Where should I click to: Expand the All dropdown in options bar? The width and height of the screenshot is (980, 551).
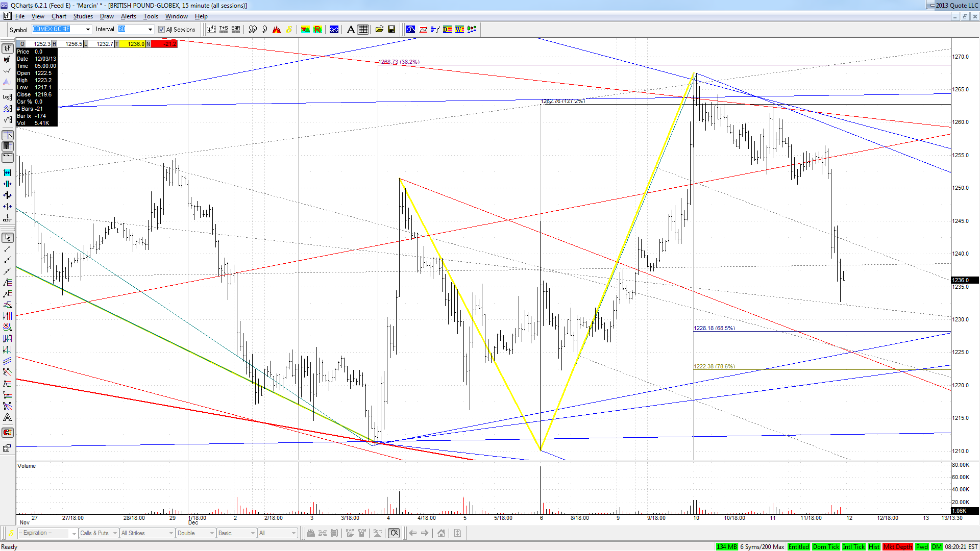293,533
